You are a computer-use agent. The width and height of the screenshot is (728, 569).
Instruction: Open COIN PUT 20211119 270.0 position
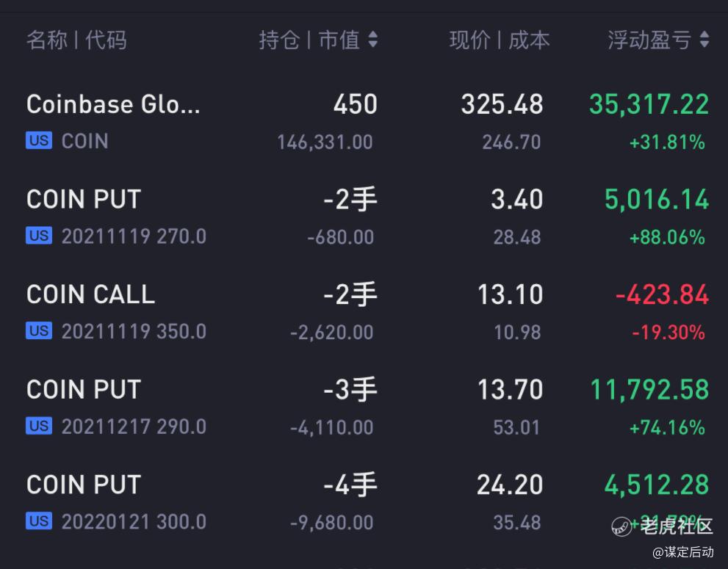coord(364,217)
